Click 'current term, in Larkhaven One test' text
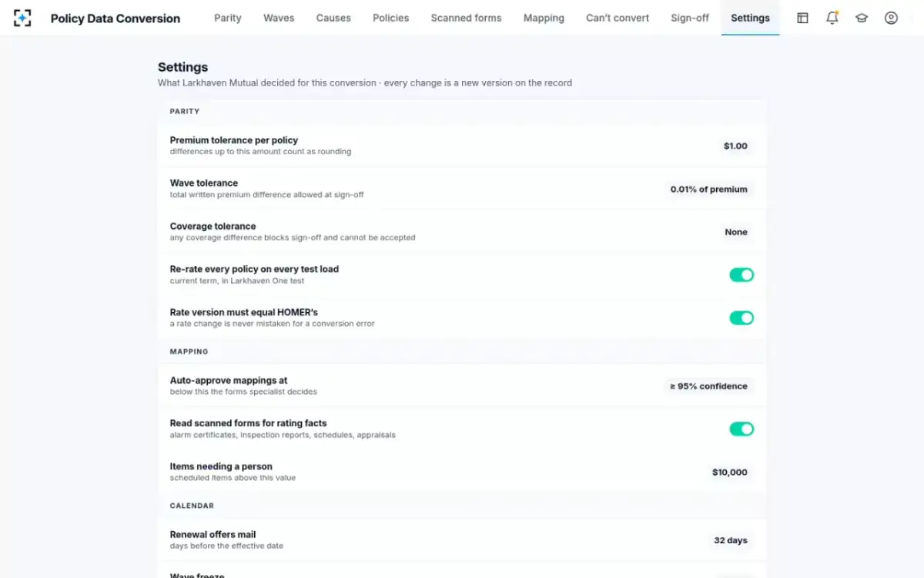 tap(237, 281)
